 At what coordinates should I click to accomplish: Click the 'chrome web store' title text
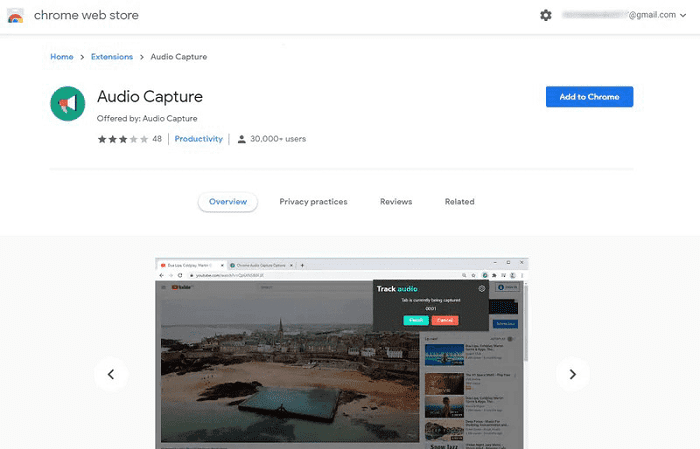pos(86,15)
